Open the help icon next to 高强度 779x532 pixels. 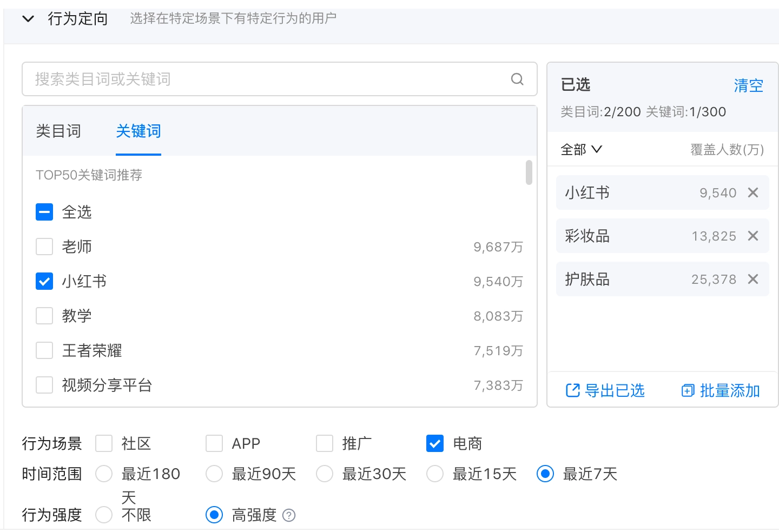tap(289, 515)
